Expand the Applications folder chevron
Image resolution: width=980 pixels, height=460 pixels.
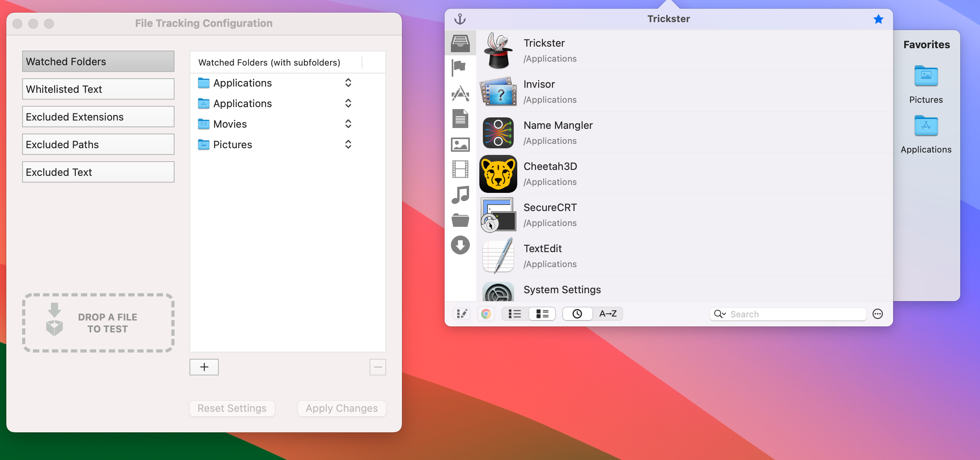coord(348,82)
